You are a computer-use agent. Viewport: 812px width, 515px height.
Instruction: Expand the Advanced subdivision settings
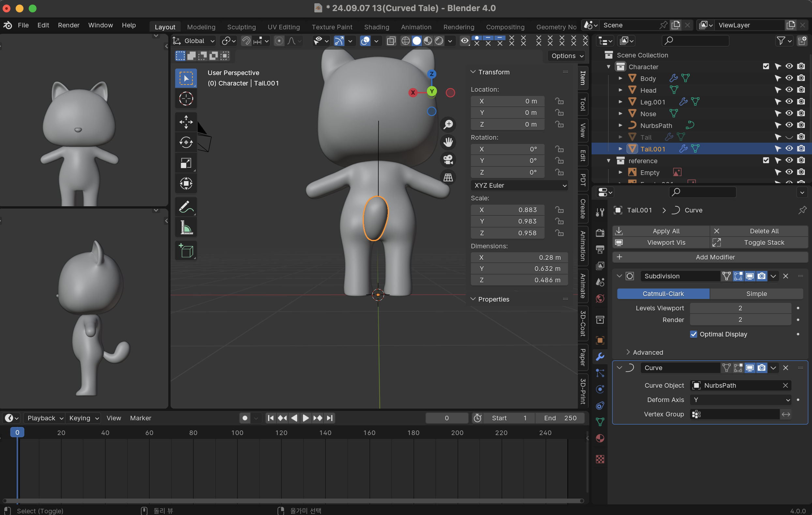coord(645,352)
